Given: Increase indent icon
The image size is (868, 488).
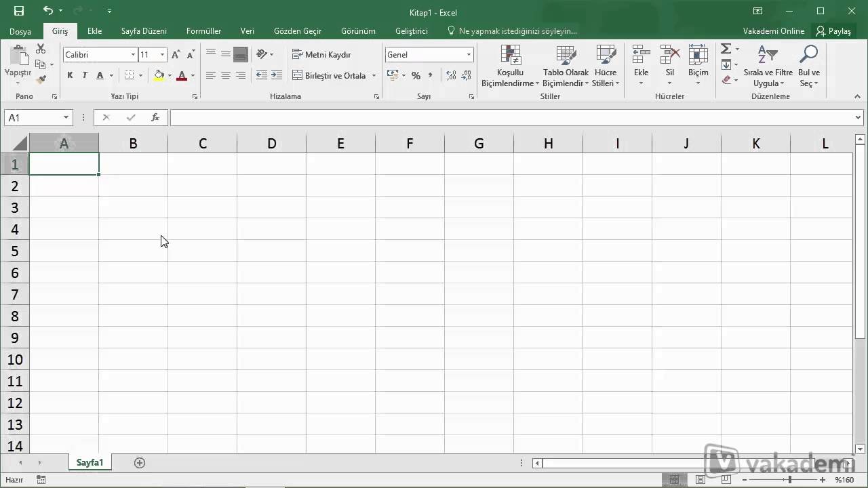Looking at the screenshot, I should (x=277, y=75).
